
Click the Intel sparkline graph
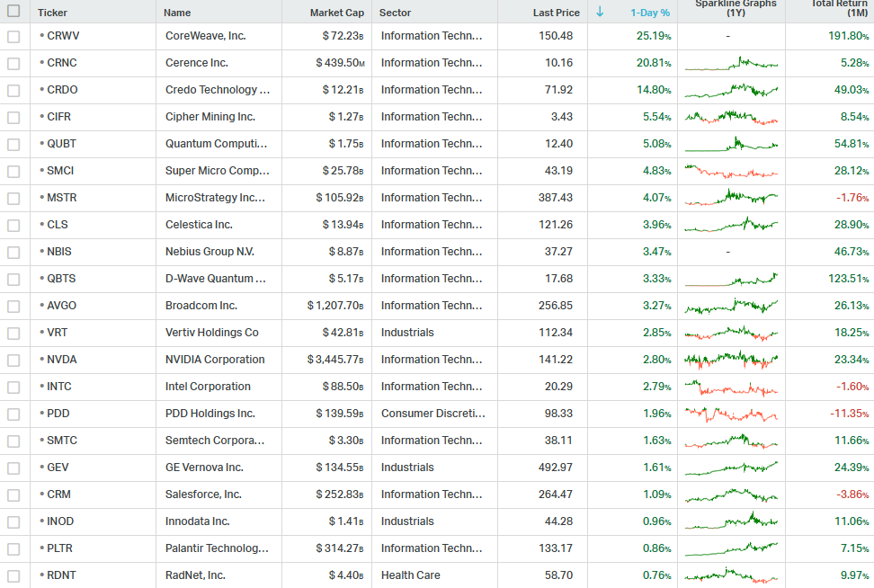click(731, 387)
